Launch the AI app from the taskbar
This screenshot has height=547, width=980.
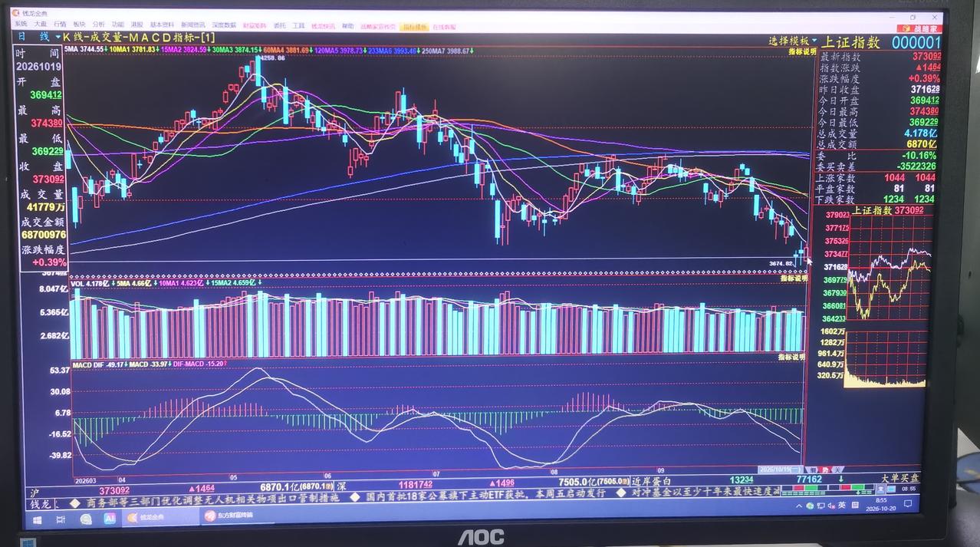tap(110, 518)
